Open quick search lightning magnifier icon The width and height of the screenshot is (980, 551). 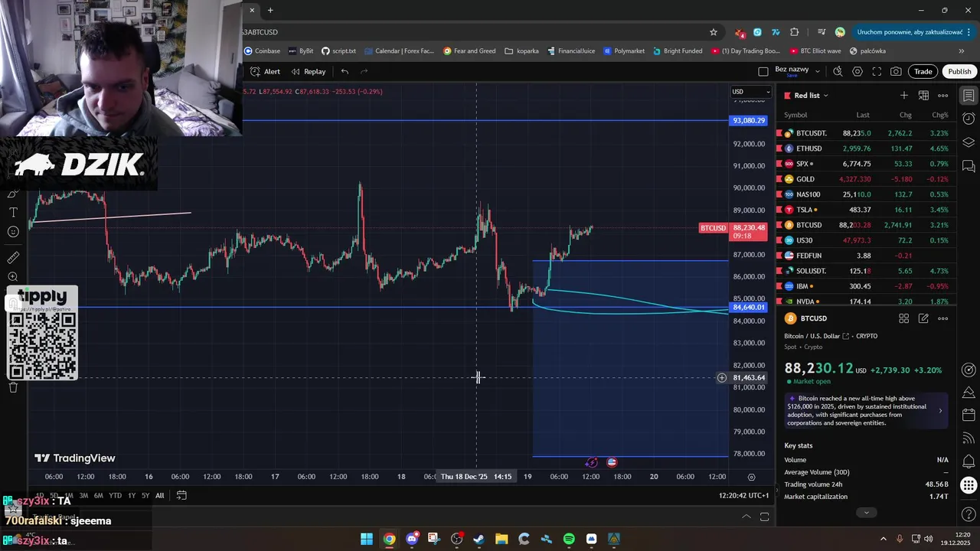838,71
